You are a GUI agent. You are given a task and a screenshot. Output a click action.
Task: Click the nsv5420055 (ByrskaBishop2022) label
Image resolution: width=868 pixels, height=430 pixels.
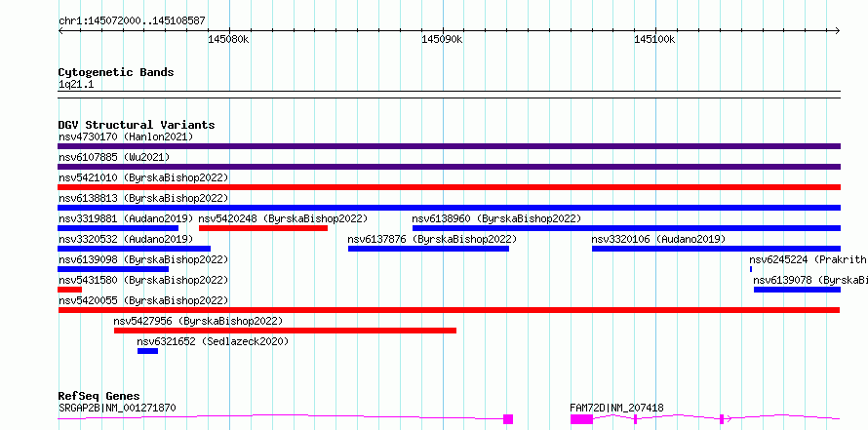coord(143,300)
